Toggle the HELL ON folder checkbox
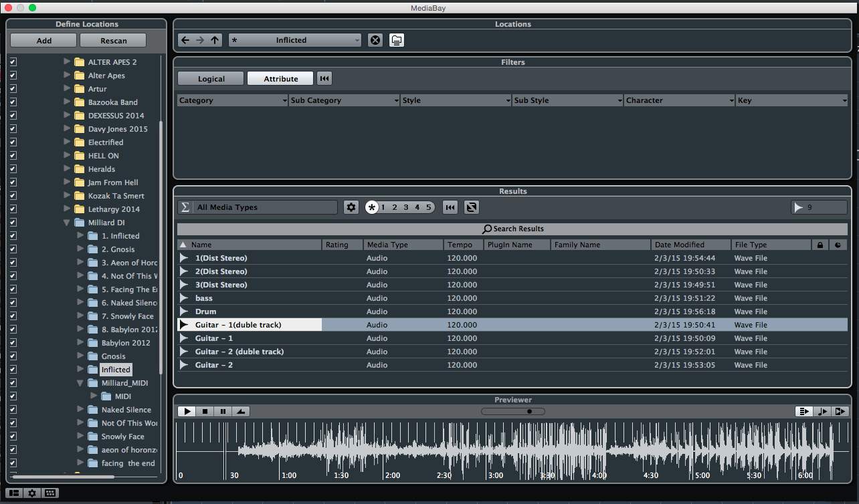Viewport: 859px width, 504px height. coord(13,156)
